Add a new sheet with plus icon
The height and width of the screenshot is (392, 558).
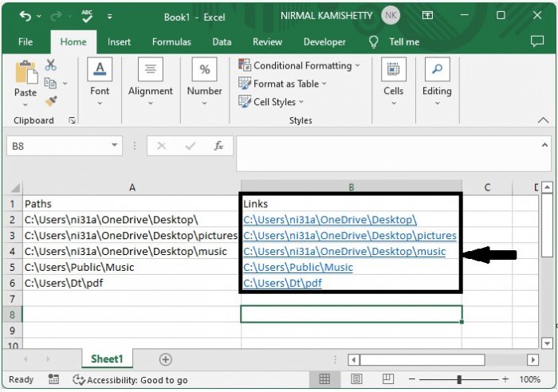pos(166,359)
